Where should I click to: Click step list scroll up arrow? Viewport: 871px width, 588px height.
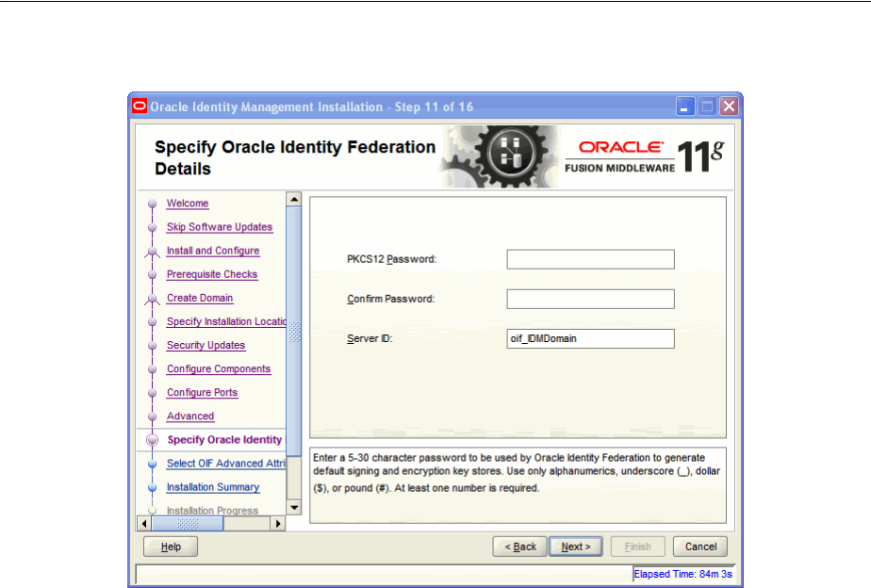[x=294, y=199]
